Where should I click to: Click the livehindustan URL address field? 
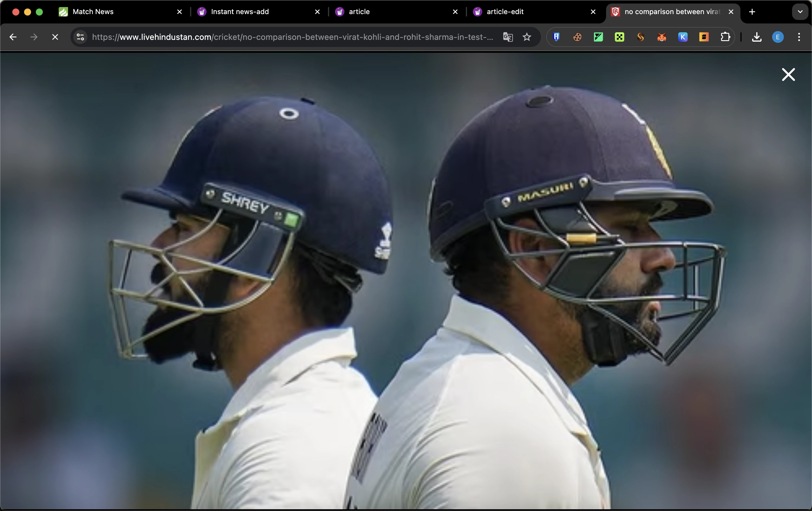coord(292,37)
